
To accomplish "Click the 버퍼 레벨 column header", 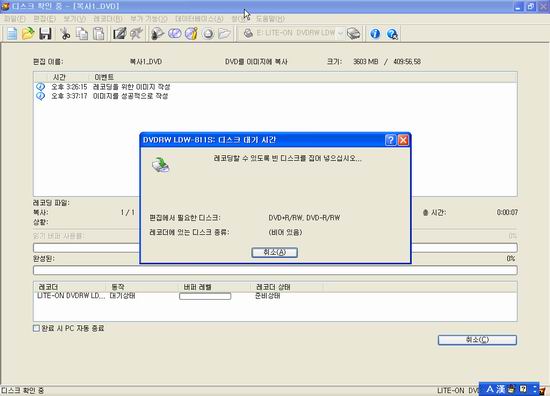I will tap(214, 287).
